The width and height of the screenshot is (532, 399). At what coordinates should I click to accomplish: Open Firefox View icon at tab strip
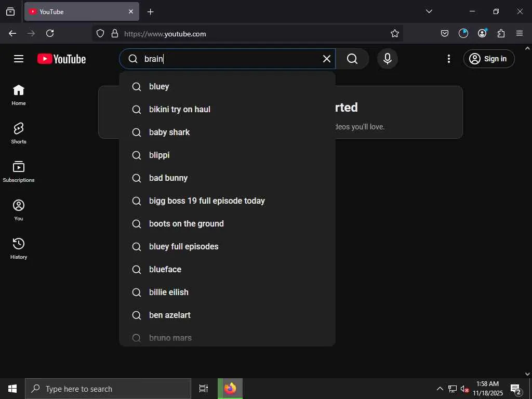coord(10,11)
